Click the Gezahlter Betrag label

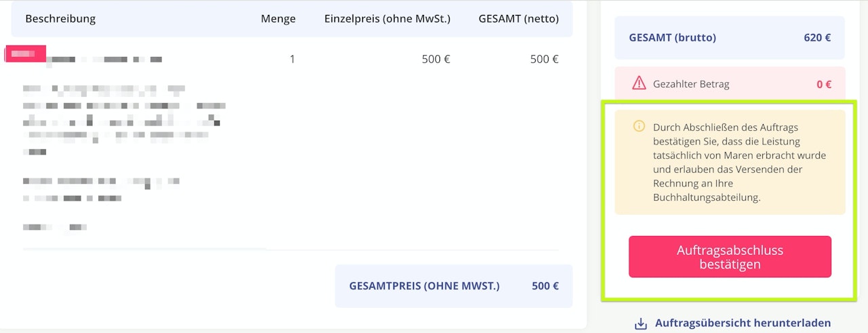click(x=691, y=84)
